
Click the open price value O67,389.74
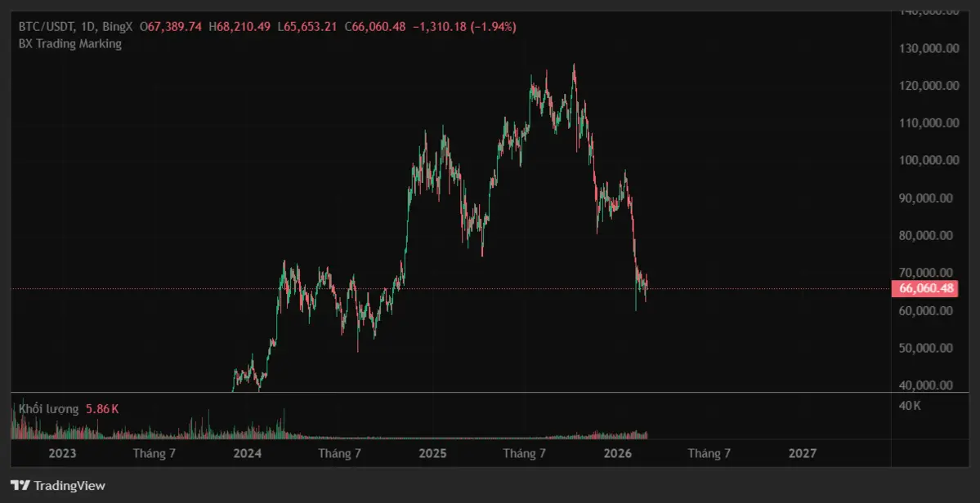tap(171, 27)
